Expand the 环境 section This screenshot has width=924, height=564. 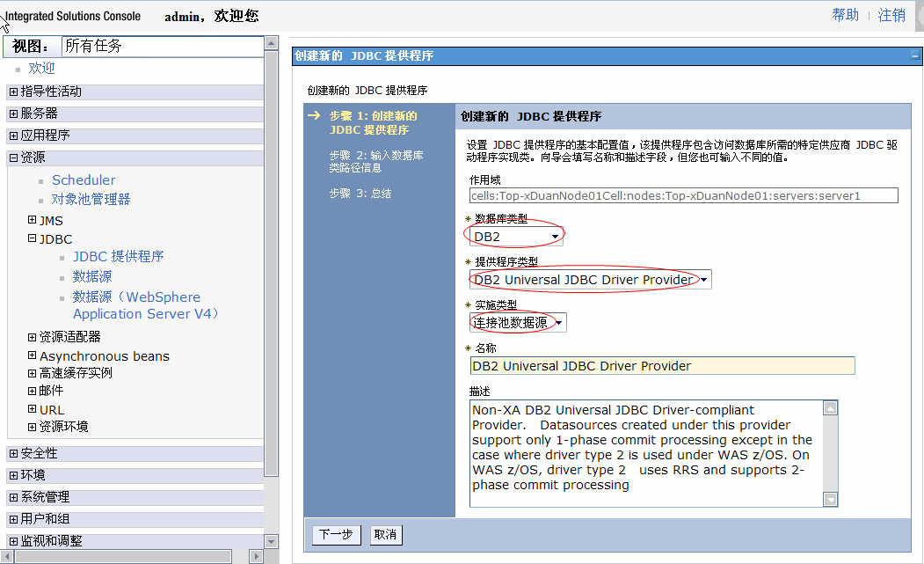pos(13,475)
